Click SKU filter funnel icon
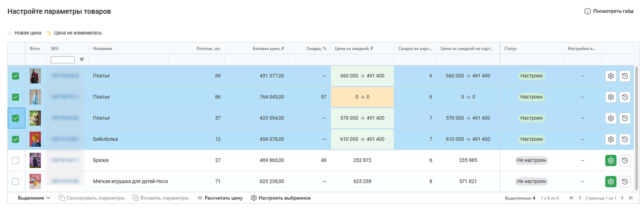The image size is (644, 208). click(82, 60)
